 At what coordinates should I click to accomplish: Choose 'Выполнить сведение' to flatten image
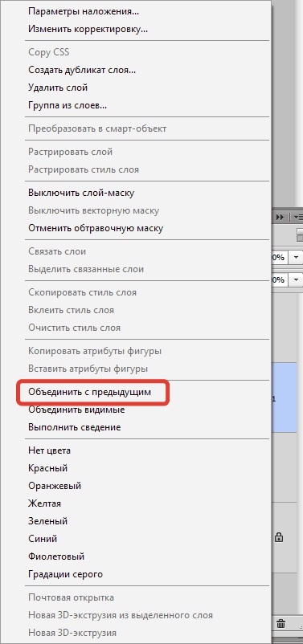pos(75,427)
